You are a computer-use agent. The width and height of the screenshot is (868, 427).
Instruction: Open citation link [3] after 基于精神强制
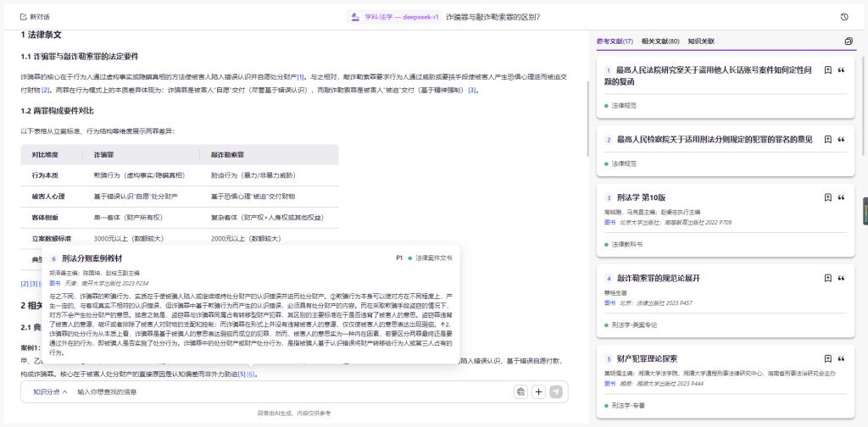[472, 90]
